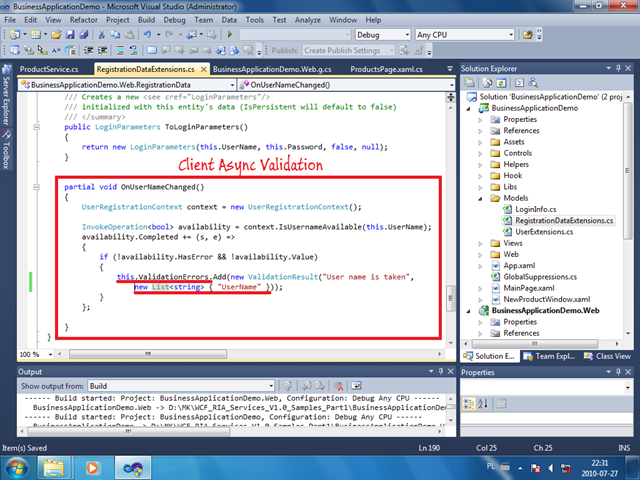Switch to Team Explorer bottom tab
Screen dimensions: 640x480
(x=549, y=356)
